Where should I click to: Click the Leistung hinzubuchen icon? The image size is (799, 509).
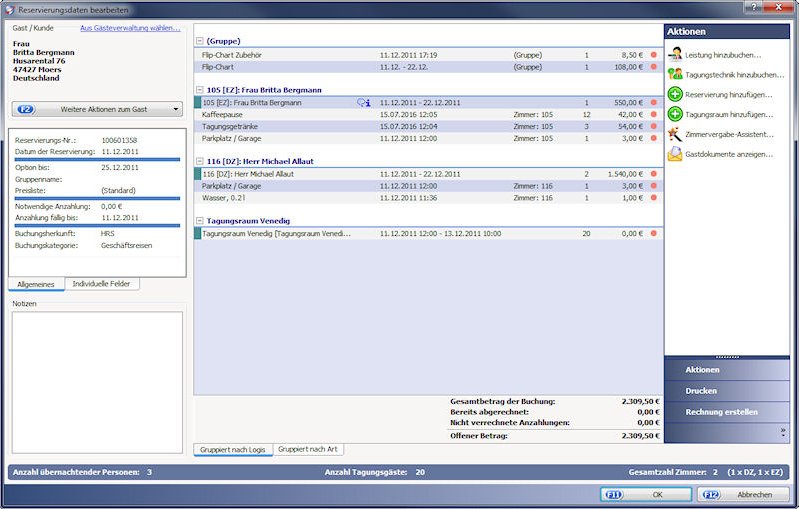pyautogui.click(x=675, y=54)
